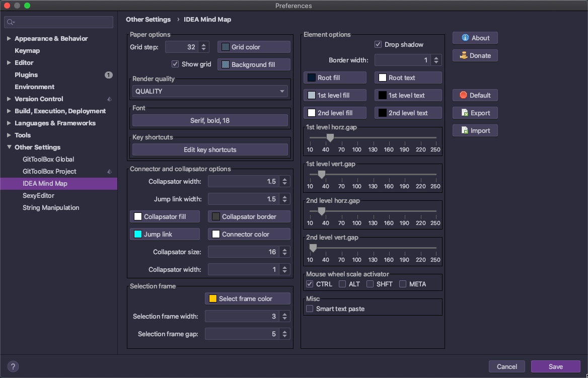The height and width of the screenshot is (378, 588).
Task: Expand Build, Execution, Deployment section
Action: click(9, 111)
